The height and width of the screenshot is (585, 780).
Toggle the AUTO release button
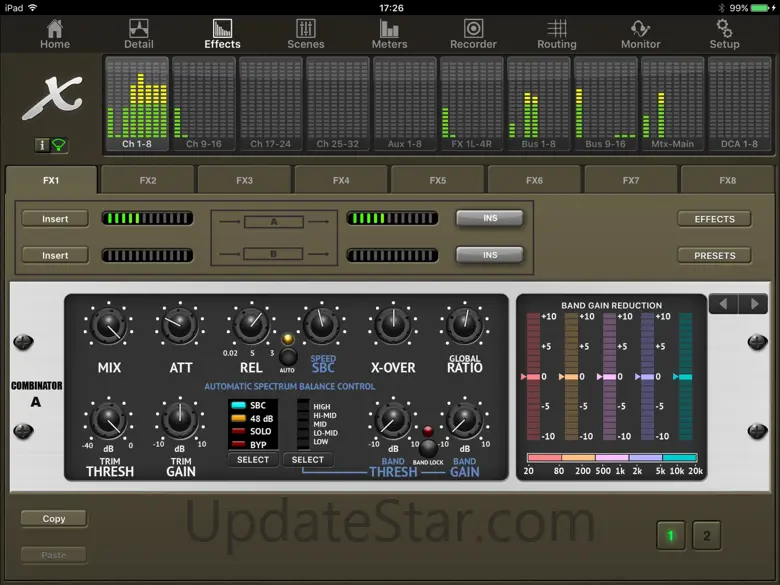pos(288,357)
